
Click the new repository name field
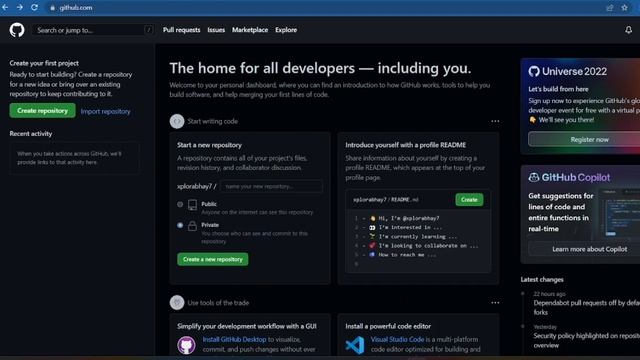pyautogui.click(x=271, y=187)
